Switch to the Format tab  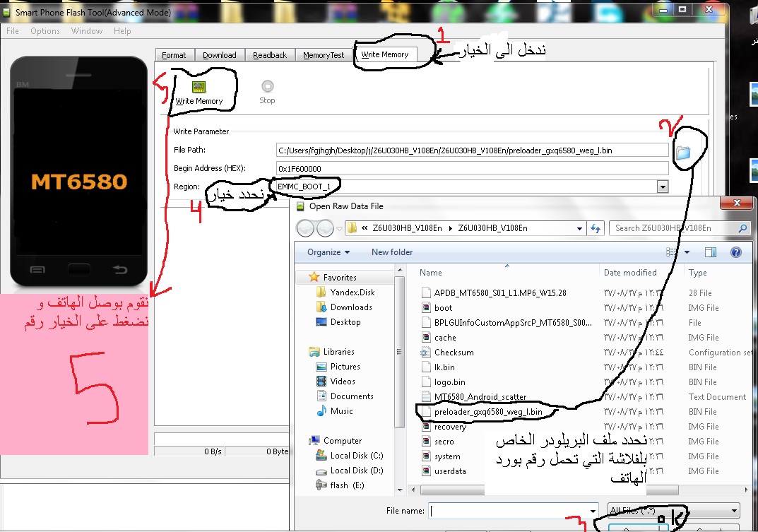point(174,55)
